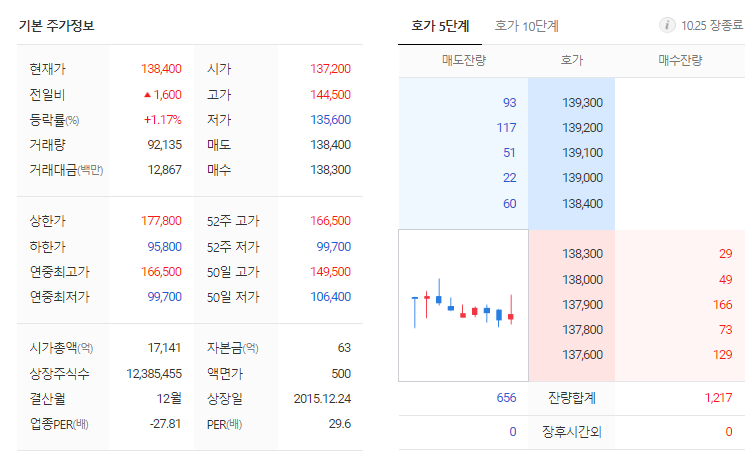Click the buy quantity 29

[726, 254]
